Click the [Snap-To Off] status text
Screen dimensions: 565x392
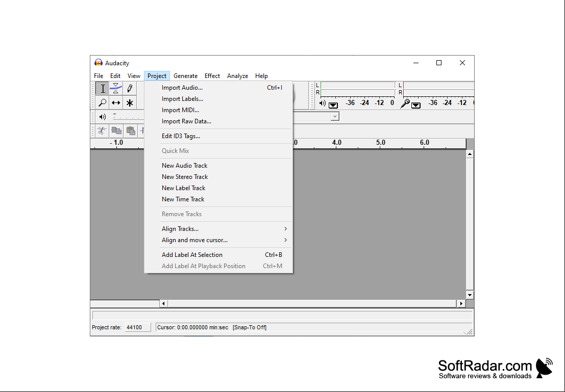point(250,327)
